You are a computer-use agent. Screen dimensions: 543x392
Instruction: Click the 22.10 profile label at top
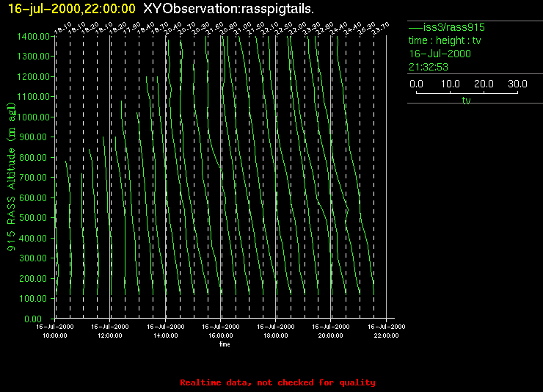(270, 28)
